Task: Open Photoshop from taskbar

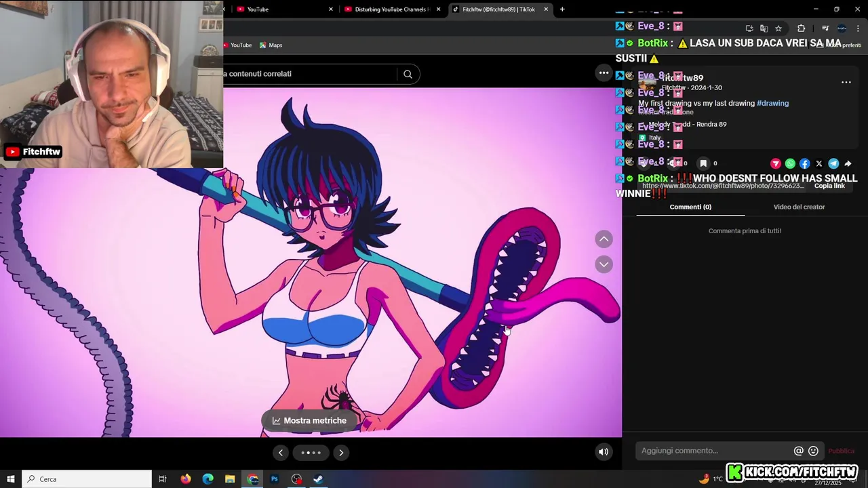Action: pos(275,479)
